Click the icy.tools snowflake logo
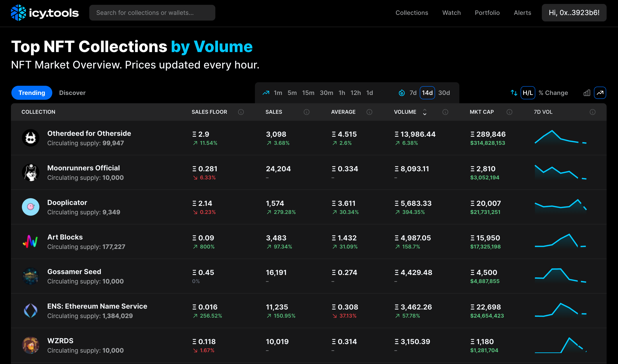 [18, 12]
